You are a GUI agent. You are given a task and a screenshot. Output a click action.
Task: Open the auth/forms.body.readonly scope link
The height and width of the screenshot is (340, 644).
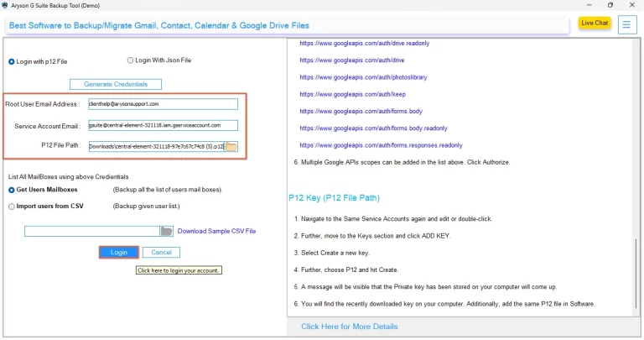(x=373, y=128)
